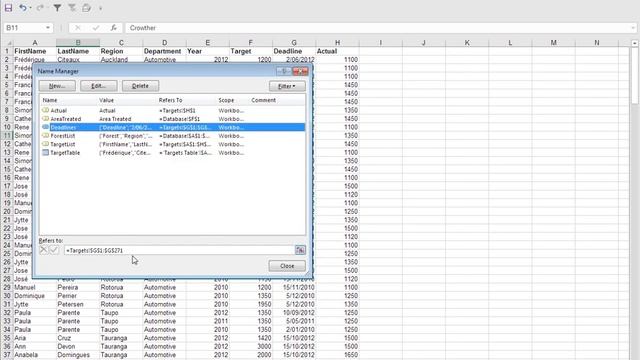Viewport: 640px width, 360px height.
Task: Click the Refers to input field
Action: 178,250
